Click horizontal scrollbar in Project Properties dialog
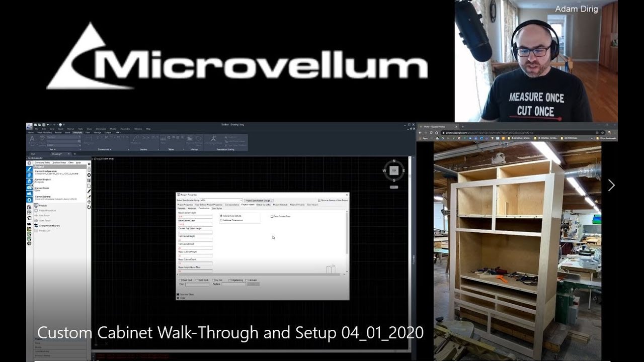 pyautogui.click(x=261, y=275)
